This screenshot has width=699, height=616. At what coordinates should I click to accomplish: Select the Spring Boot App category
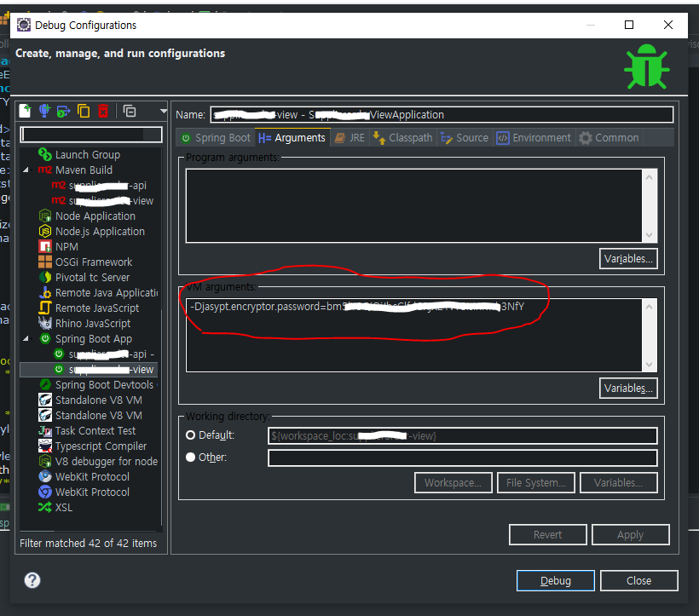(94, 338)
